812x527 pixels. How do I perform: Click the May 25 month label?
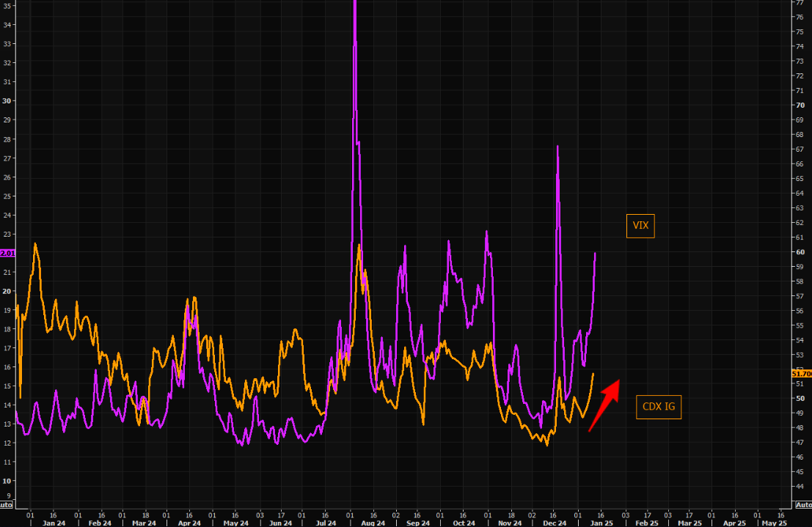(x=775, y=523)
